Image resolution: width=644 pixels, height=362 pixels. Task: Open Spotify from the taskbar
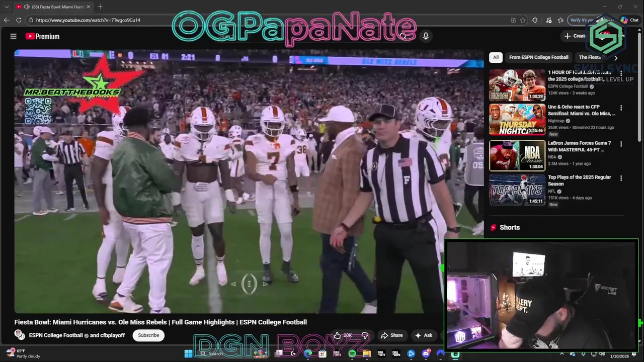[x=352, y=353]
